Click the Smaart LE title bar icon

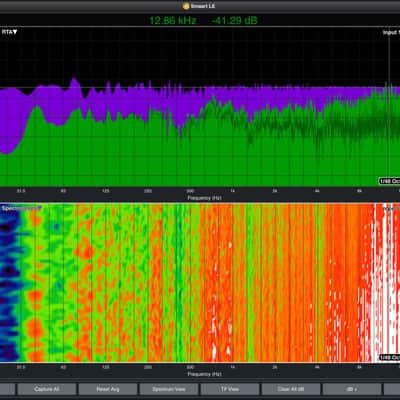(x=186, y=6)
